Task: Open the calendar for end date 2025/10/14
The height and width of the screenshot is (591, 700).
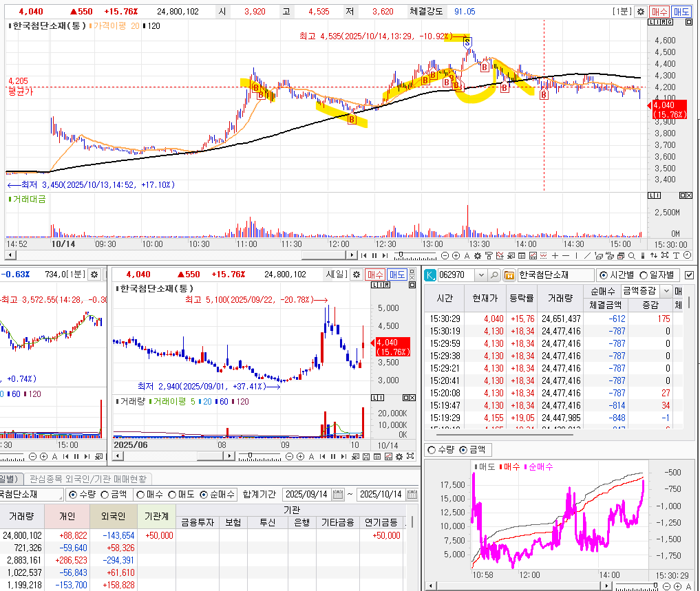Action: coord(412,495)
